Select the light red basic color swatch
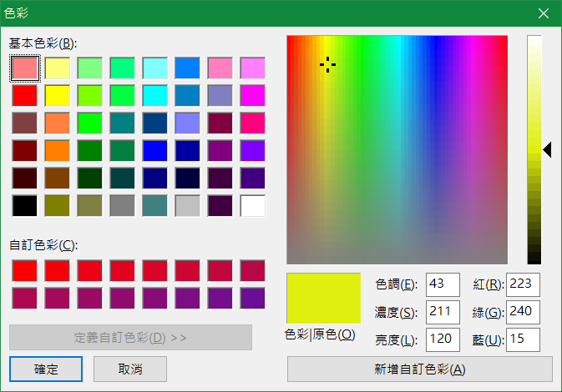 [x=25, y=68]
